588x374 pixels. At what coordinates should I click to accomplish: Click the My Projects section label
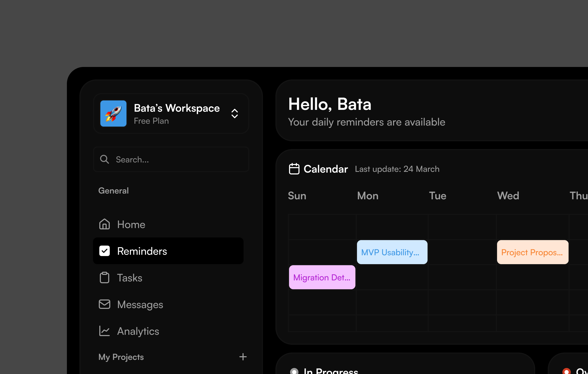click(121, 357)
